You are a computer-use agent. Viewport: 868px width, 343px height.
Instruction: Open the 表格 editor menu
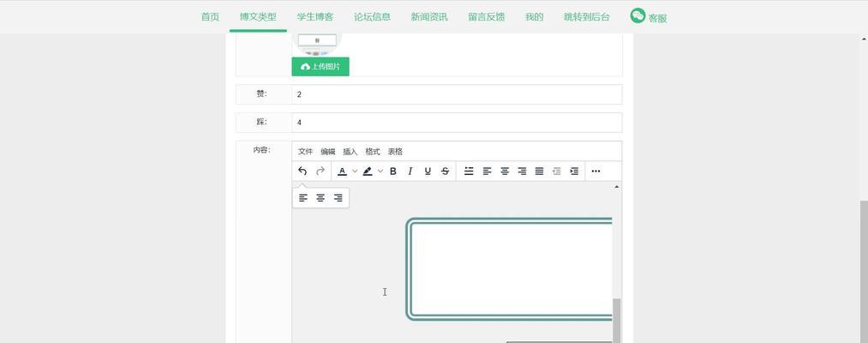click(x=395, y=151)
